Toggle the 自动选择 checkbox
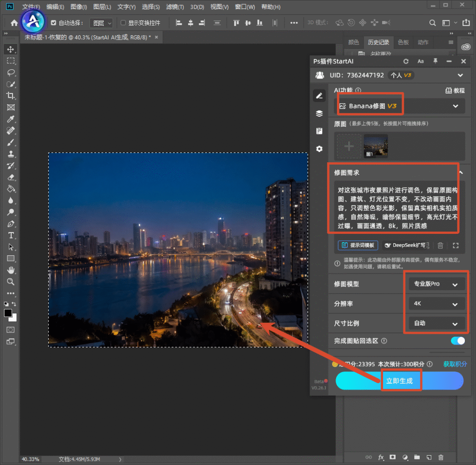The height and width of the screenshot is (465, 476). click(53, 23)
